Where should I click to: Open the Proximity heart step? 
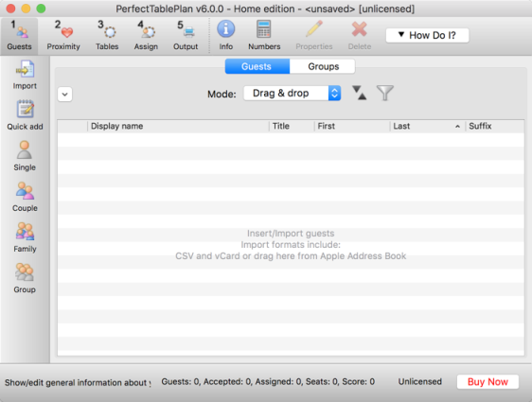[x=63, y=36]
